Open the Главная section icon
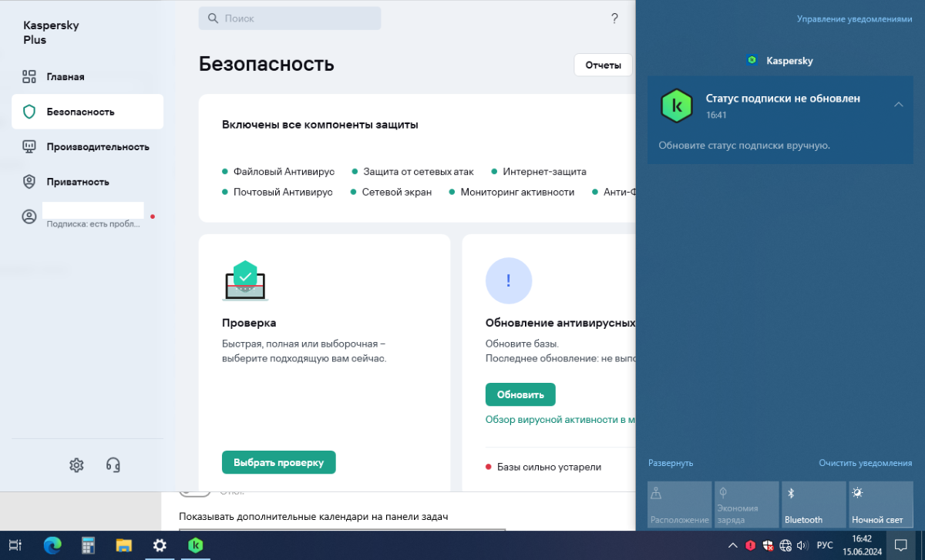This screenshot has width=925, height=560. 29,76
